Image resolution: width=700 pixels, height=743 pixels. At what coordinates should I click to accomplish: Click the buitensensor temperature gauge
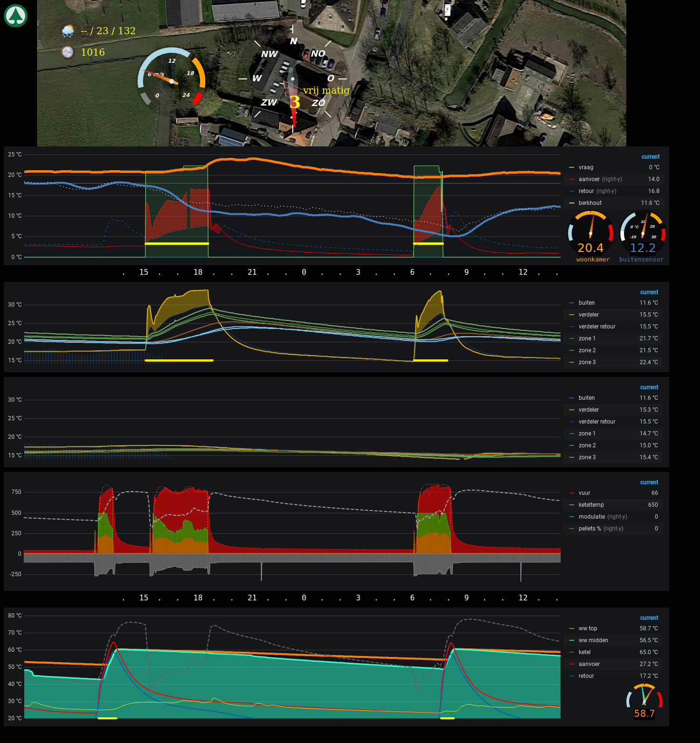[642, 234]
